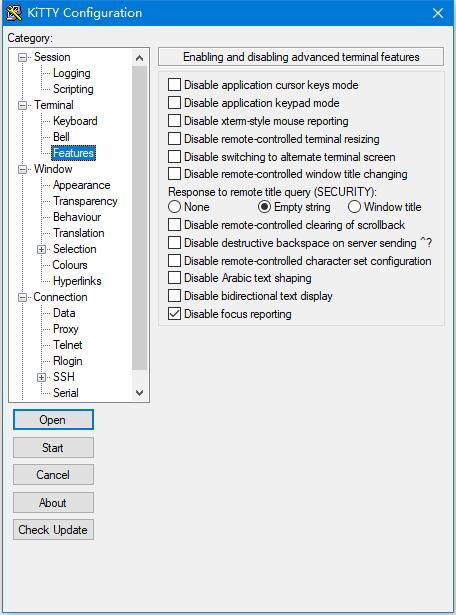Screen dimensions: 456x615
Task: Expand the Selection tree node
Action: point(42,249)
